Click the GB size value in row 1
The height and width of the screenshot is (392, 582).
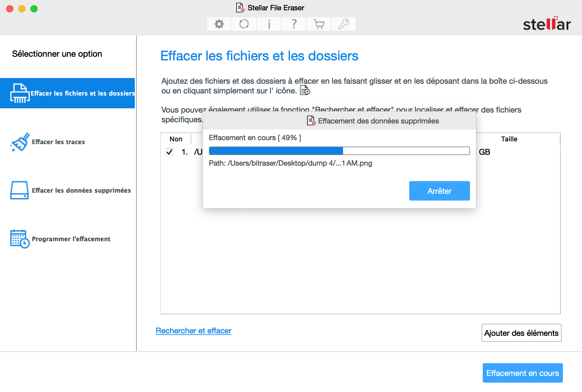click(x=484, y=152)
